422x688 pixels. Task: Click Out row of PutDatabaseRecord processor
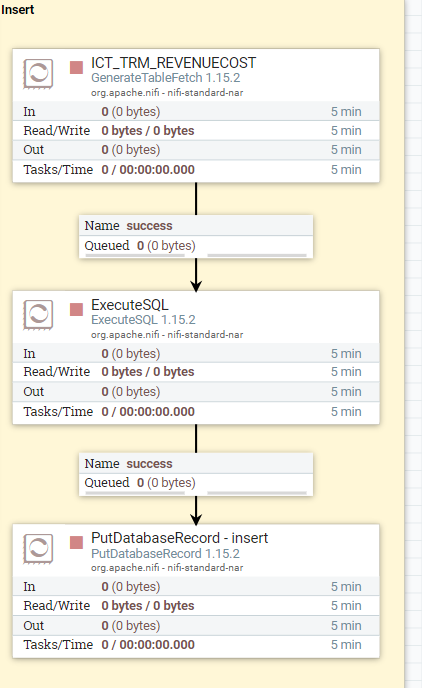[x=196, y=626]
